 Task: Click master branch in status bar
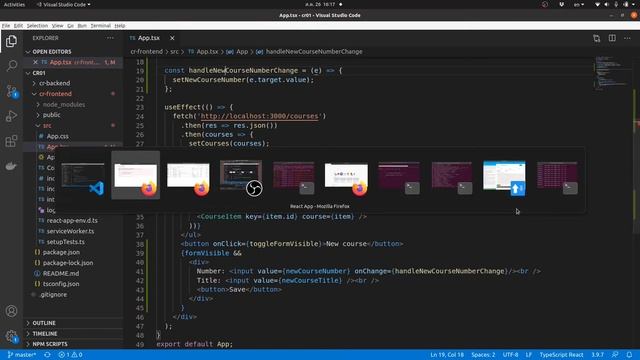pyautogui.click(x=22, y=355)
